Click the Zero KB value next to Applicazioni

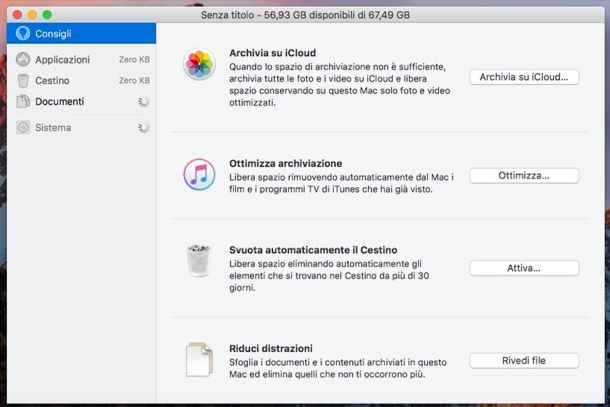134,60
